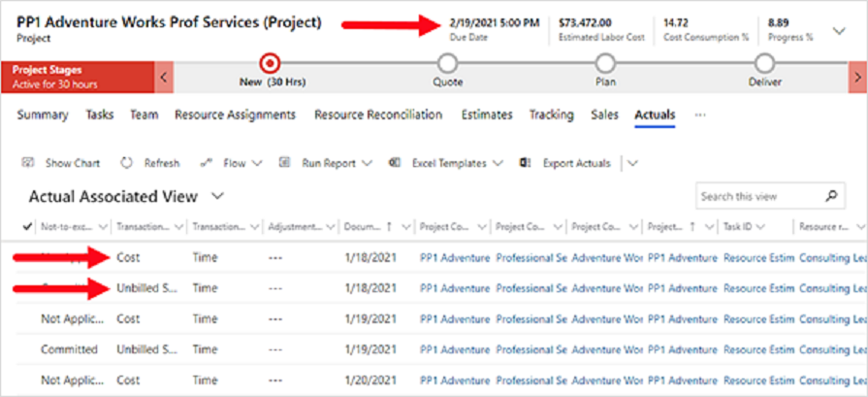Expand the header details chevron

tap(840, 31)
